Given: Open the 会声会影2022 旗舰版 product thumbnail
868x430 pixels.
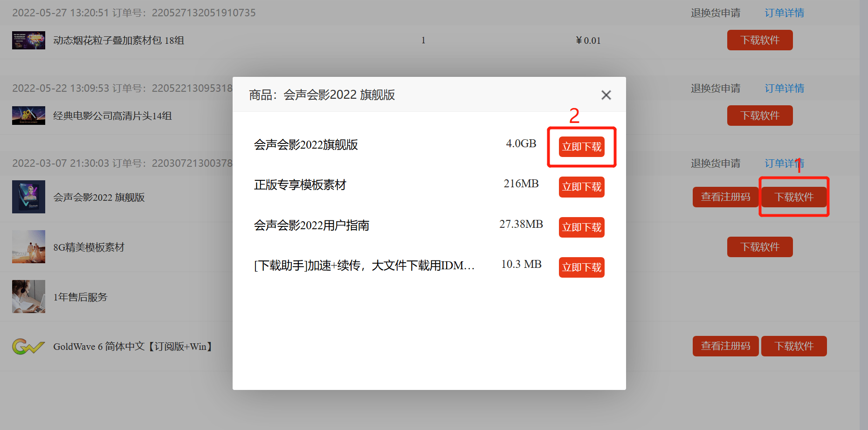Looking at the screenshot, I should [28, 197].
